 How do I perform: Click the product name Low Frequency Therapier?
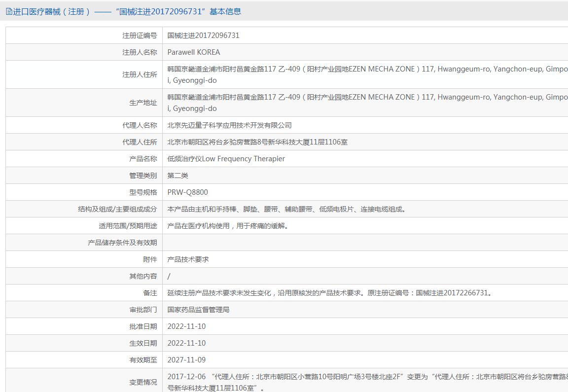tap(226, 159)
